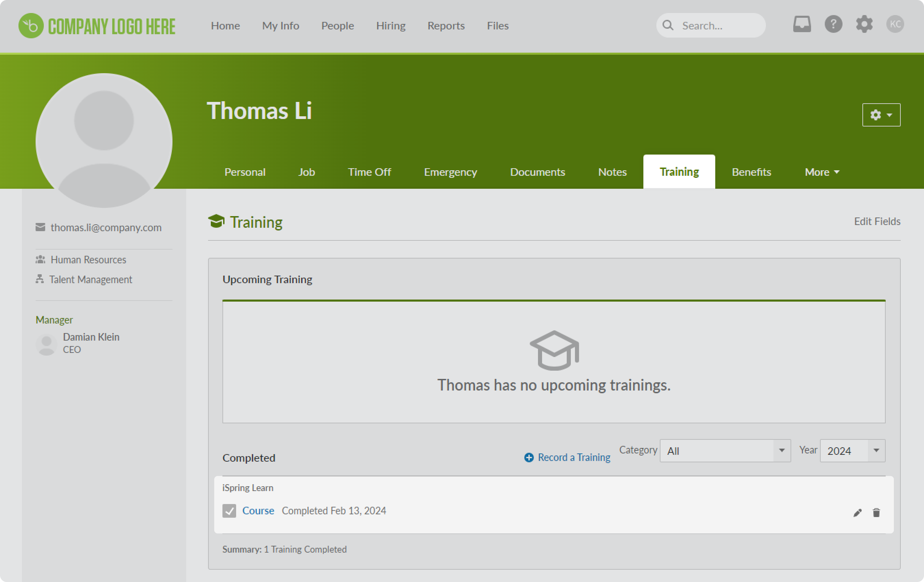This screenshot has height=582, width=924.
Task: Expand the More tab dropdown
Action: click(x=822, y=172)
